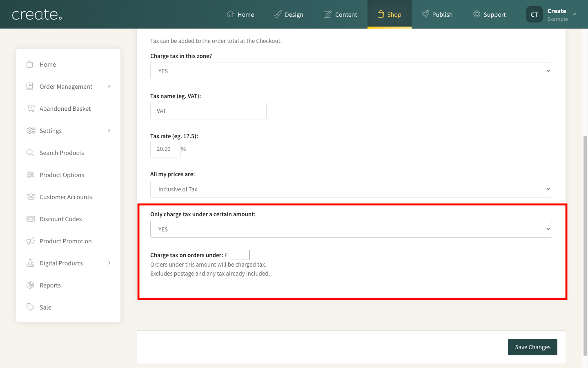Click the Customer Accounts people icon

click(31, 197)
